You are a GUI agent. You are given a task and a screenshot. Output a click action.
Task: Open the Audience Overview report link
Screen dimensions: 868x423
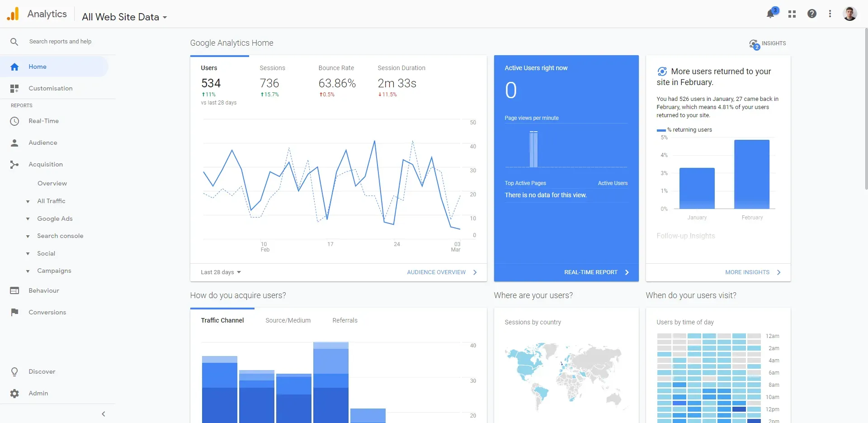point(436,272)
